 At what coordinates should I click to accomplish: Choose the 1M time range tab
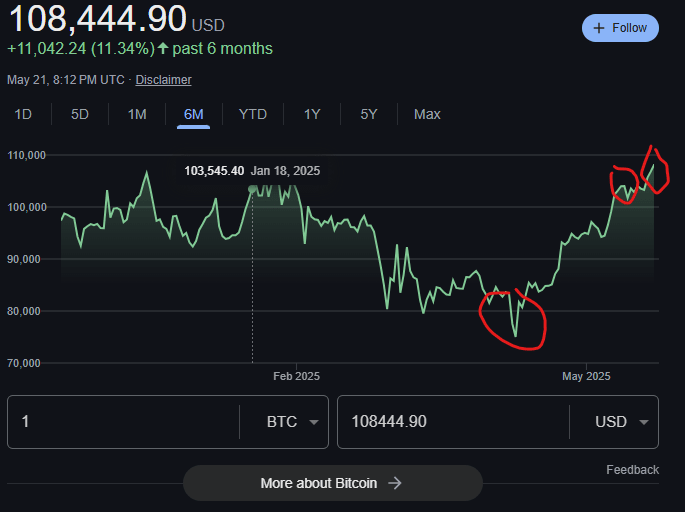pos(137,114)
